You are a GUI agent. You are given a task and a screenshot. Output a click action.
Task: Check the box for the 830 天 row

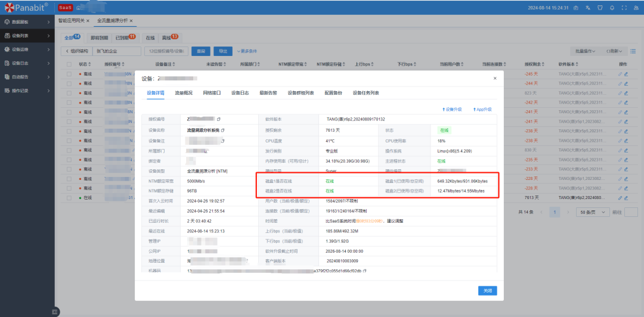(69, 150)
